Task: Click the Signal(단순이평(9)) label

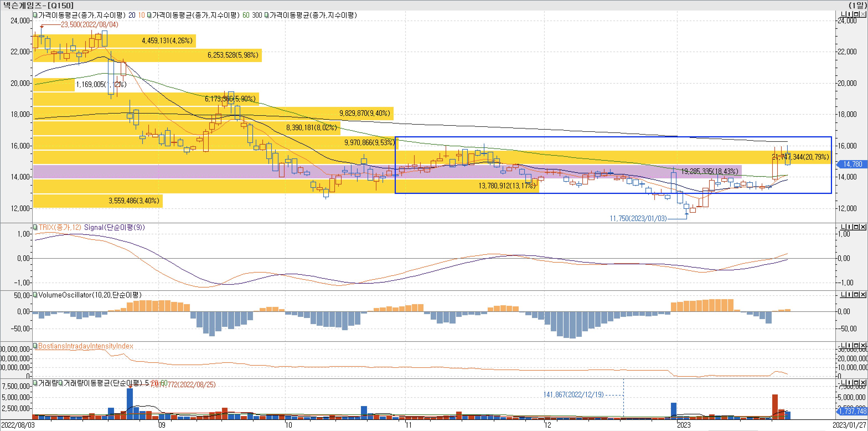Action: (114, 227)
